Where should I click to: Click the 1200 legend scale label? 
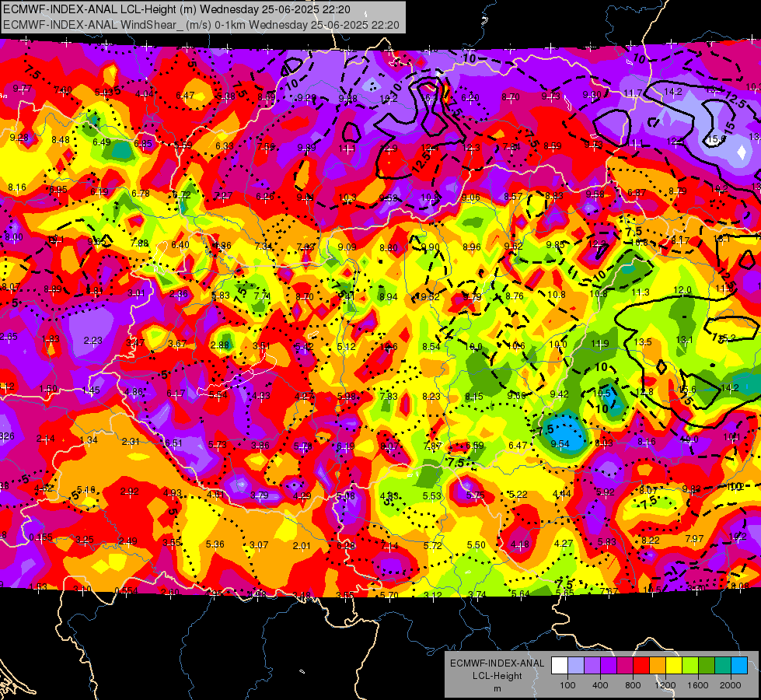click(665, 685)
